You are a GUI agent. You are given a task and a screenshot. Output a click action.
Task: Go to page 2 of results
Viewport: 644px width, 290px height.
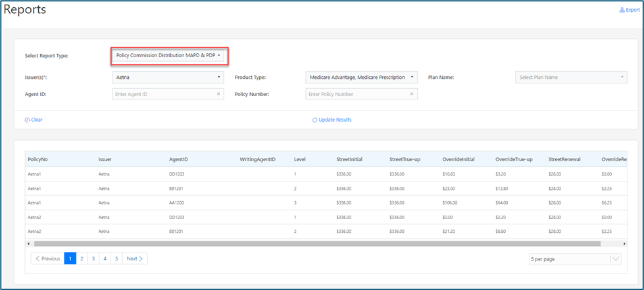81,258
